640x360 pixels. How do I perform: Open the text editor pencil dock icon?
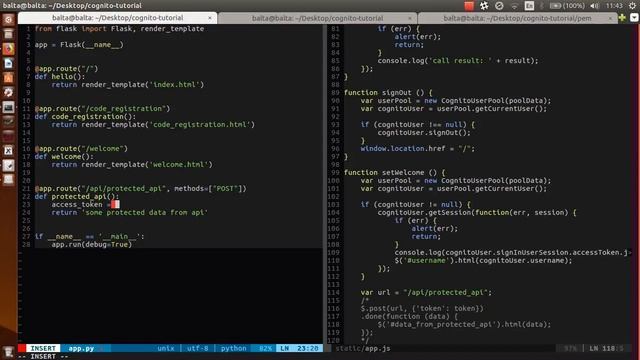click(x=9, y=165)
